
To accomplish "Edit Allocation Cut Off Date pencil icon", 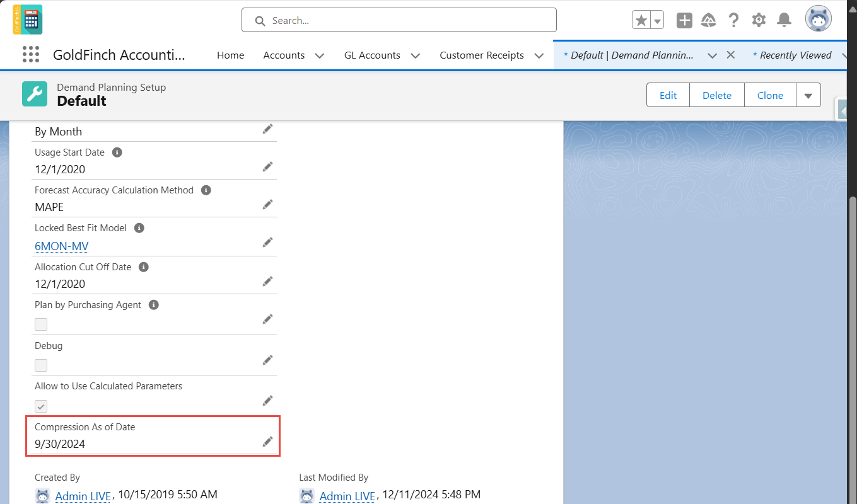I will [268, 281].
